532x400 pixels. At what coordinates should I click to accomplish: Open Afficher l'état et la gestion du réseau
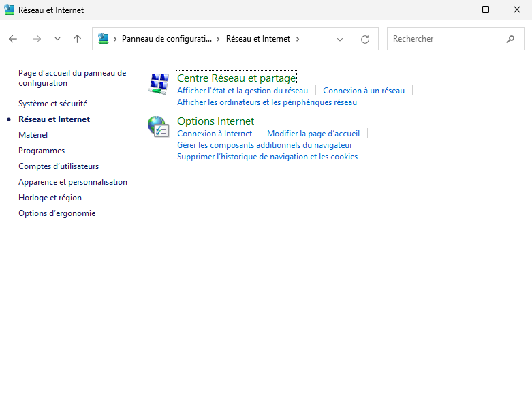[242, 91]
